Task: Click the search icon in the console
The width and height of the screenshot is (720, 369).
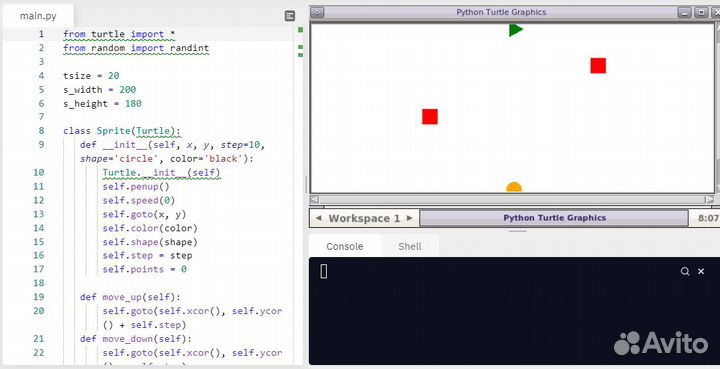Action: [x=685, y=271]
